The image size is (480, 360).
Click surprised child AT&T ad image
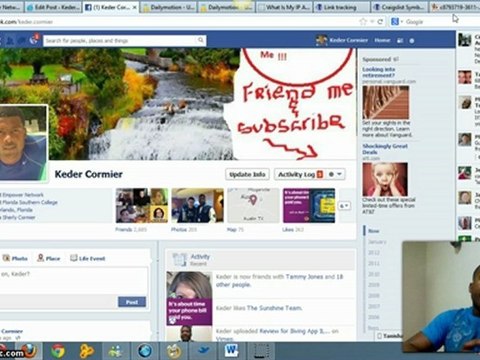(x=385, y=179)
